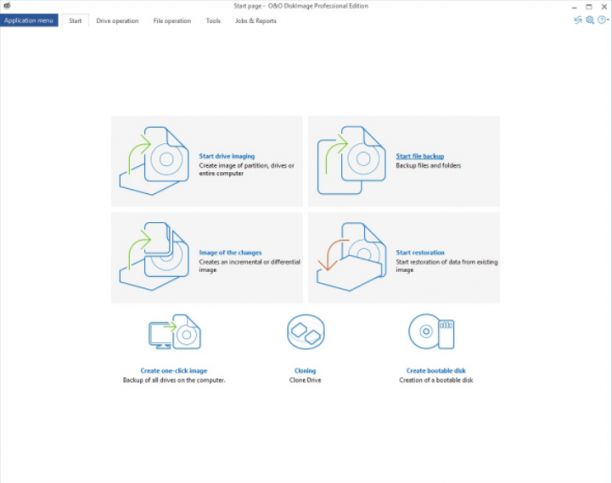
Task: Click the Create bootable disk icon
Action: tap(431, 332)
